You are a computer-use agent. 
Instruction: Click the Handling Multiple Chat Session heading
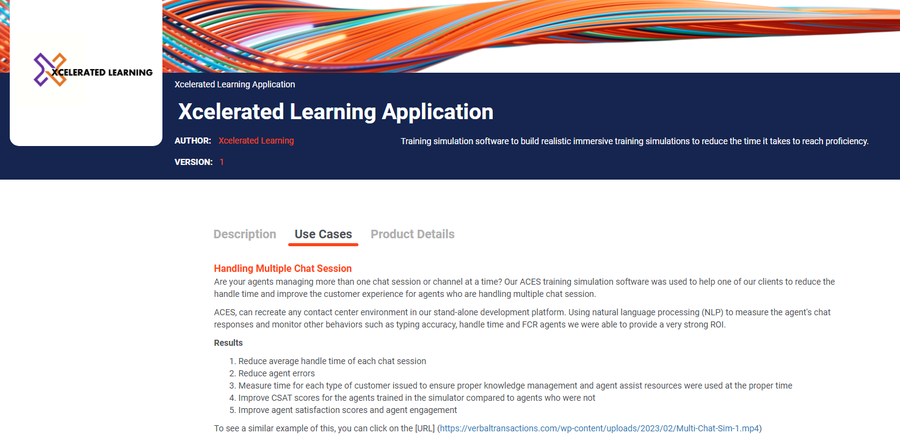click(283, 268)
